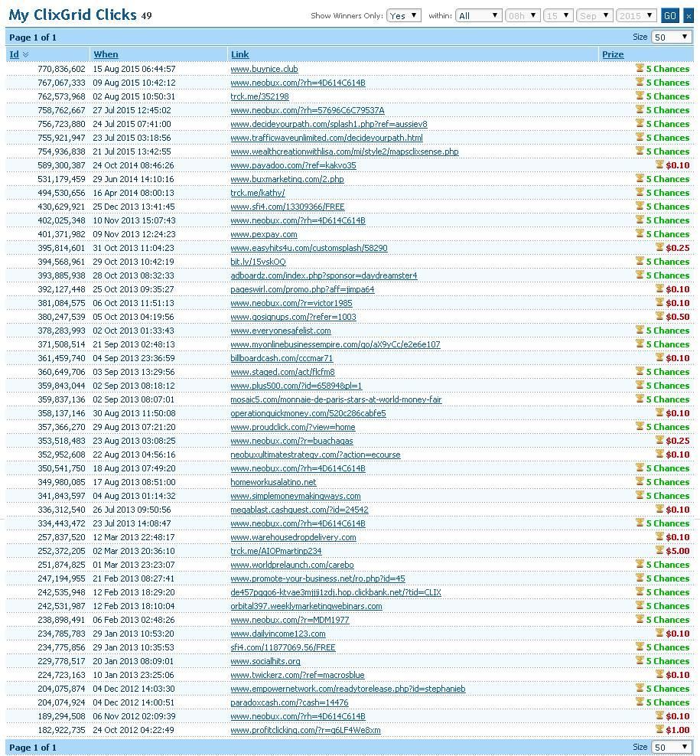The height and width of the screenshot is (756, 700).
Task: Open the trck.me/AIOPmartinp234 link
Action: pyautogui.click(x=275, y=551)
